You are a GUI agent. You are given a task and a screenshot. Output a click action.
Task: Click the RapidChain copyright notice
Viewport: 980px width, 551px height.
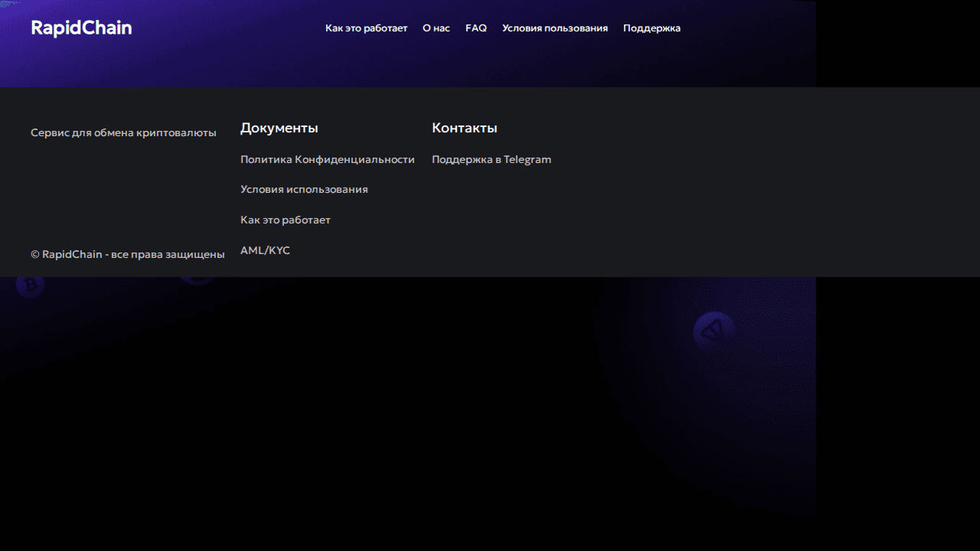pyautogui.click(x=127, y=254)
